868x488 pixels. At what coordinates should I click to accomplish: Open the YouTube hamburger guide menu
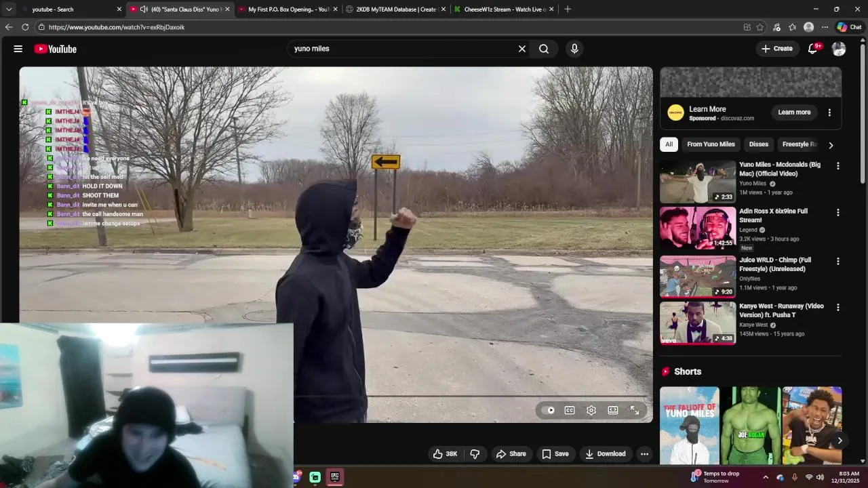point(18,49)
